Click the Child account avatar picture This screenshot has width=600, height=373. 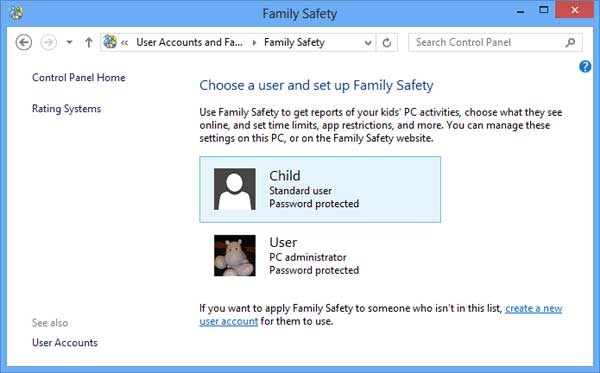point(235,189)
